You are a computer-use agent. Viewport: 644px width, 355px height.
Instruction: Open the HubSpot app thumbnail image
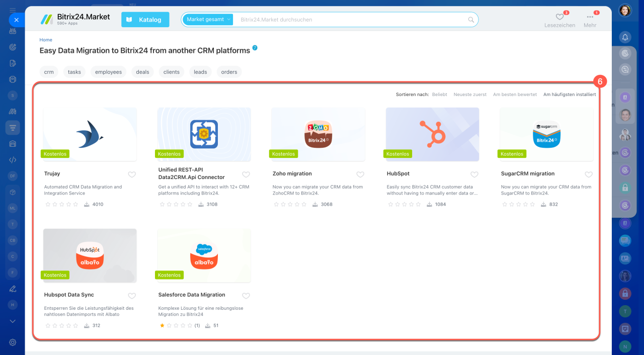point(433,134)
